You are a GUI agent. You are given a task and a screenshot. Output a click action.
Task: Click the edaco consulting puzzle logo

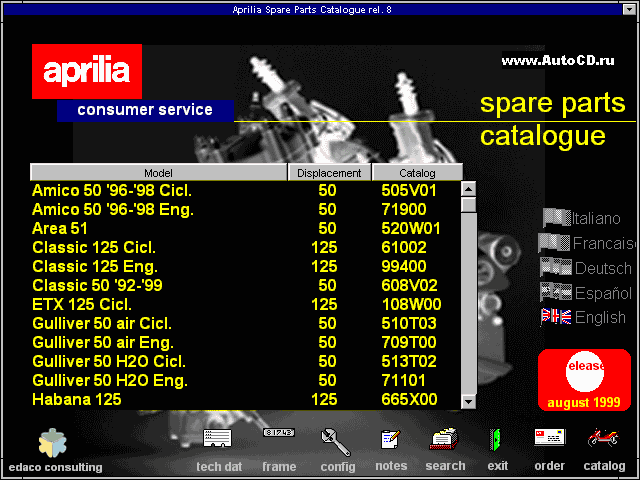[52, 443]
